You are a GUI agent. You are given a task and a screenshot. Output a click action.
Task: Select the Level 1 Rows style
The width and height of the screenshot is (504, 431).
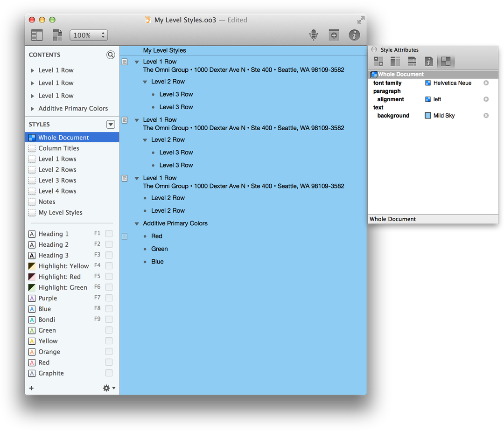(72, 159)
